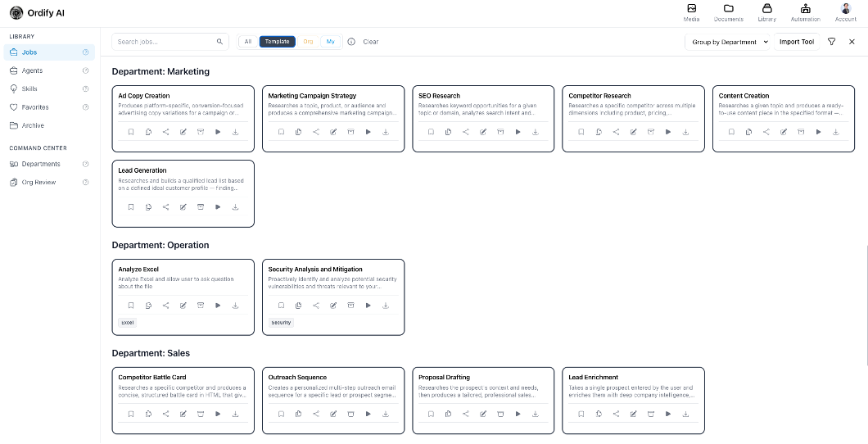Share the Marketing Campaign Strategy job
Screen dimensions: 868x444
click(316, 132)
